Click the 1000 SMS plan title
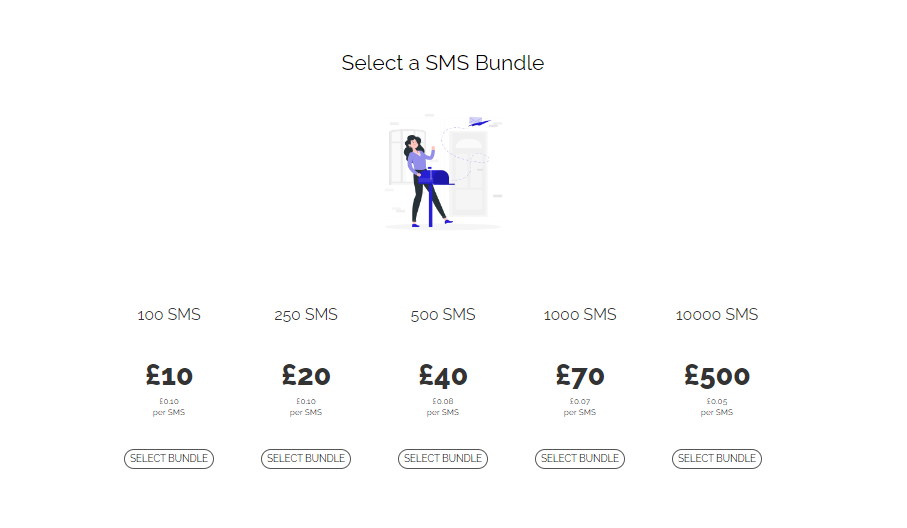The image size is (907, 528). (x=580, y=315)
